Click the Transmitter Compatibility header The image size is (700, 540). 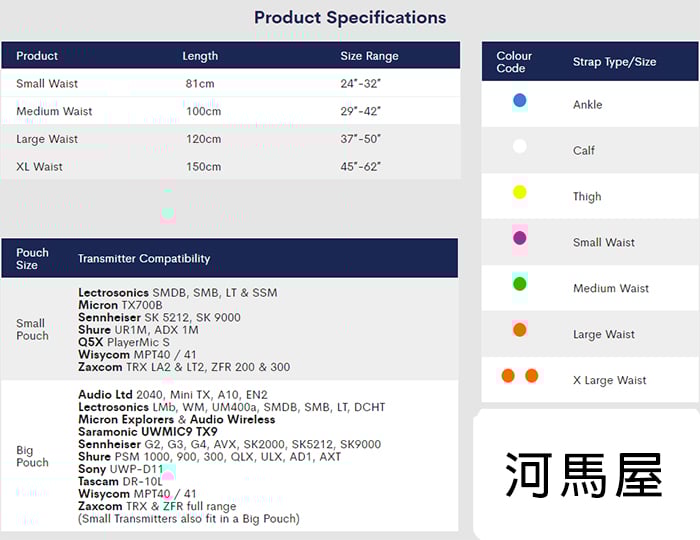(144, 258)
